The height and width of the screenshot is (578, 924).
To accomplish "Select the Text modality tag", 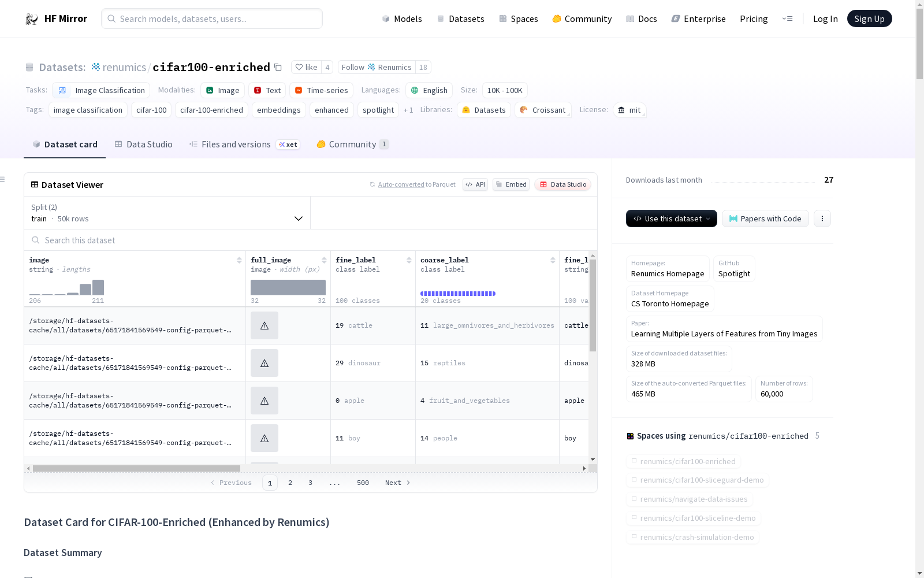I will (x=267, y=90).
